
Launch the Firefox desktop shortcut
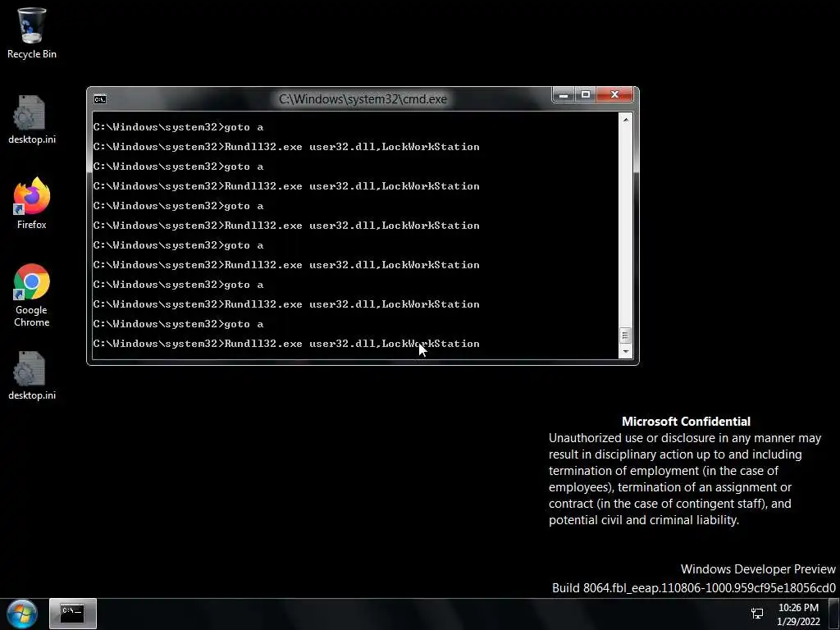pyautogui.click(x=32, y=203)
